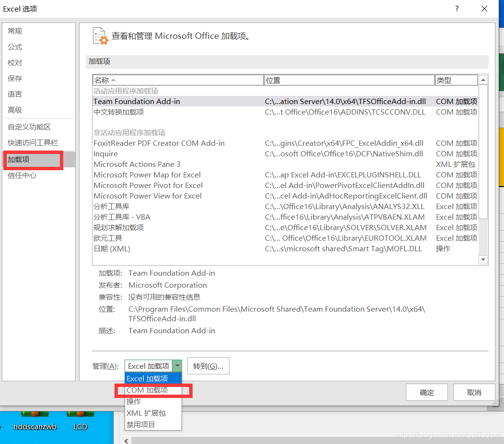Select the 加载项 category in sidebar
Viewport: 504px width, 444px height.
[x=39, y=160]
